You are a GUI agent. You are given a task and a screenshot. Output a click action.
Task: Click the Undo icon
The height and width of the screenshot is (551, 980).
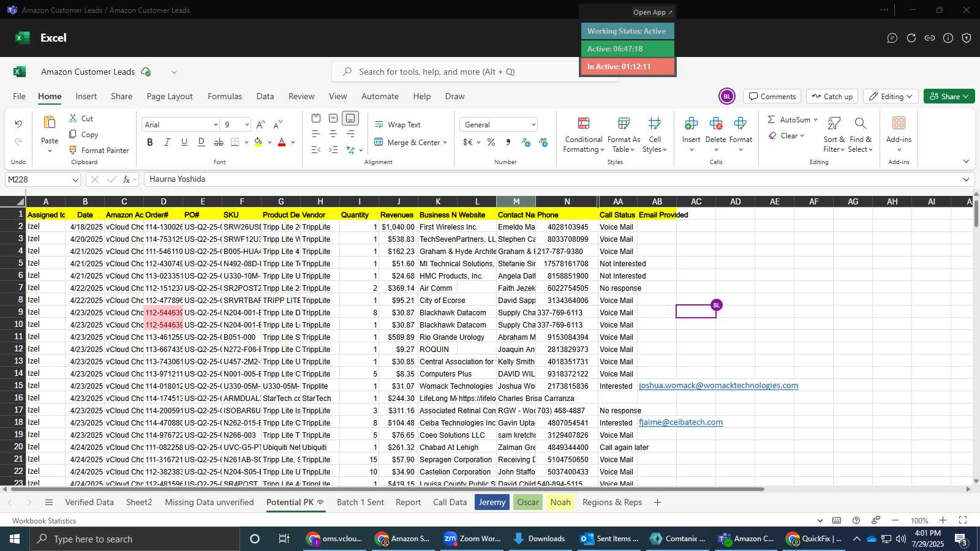(18, 124)
